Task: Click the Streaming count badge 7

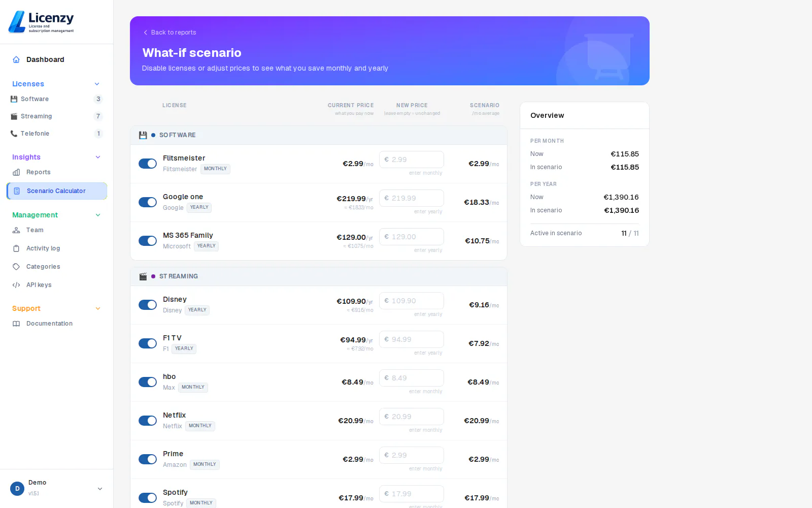Action: pos(98,116)
